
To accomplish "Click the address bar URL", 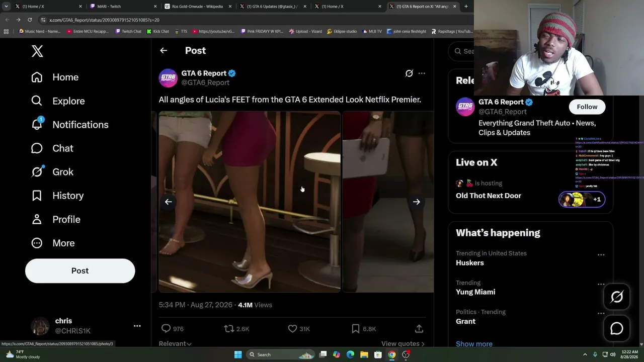I will tap(104, 20).
